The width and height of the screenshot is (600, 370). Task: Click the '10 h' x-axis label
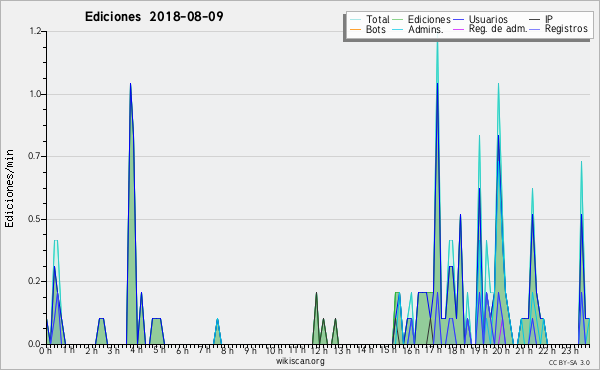274,350
